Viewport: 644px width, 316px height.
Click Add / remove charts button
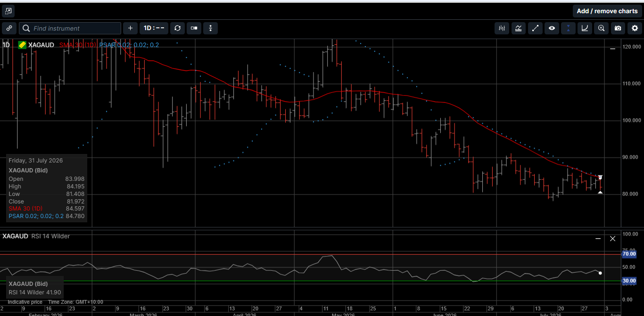click(x=607, y=11)
